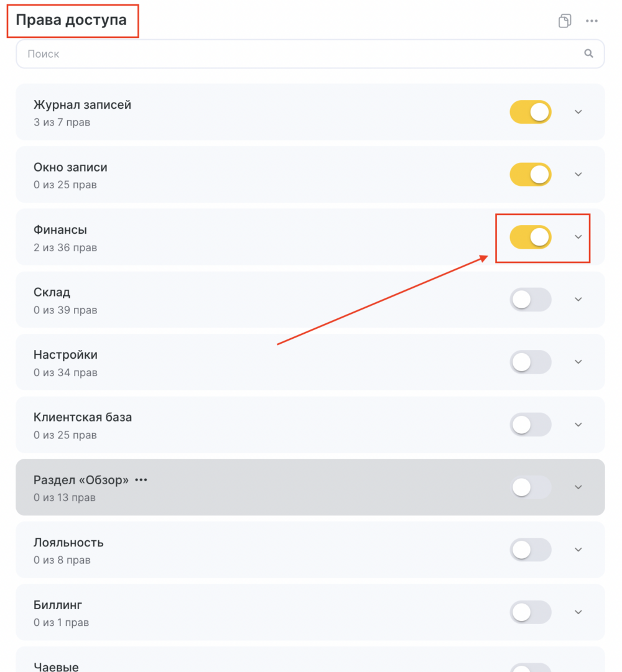Expand the Журнал записей chevron
Viewport: 622px width, 672px height.
[578, 112]
